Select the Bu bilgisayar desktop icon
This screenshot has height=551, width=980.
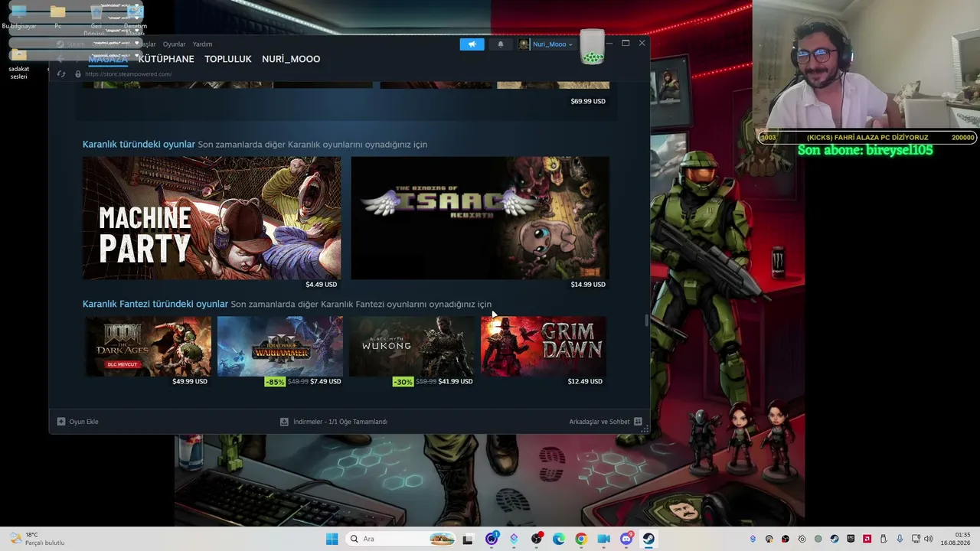(19, 17)
